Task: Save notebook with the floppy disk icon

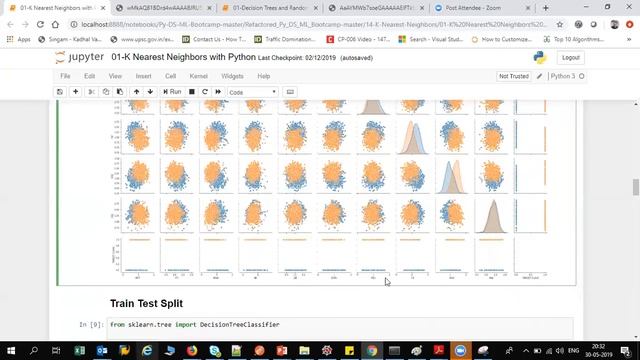Action: tap(60, 92)
